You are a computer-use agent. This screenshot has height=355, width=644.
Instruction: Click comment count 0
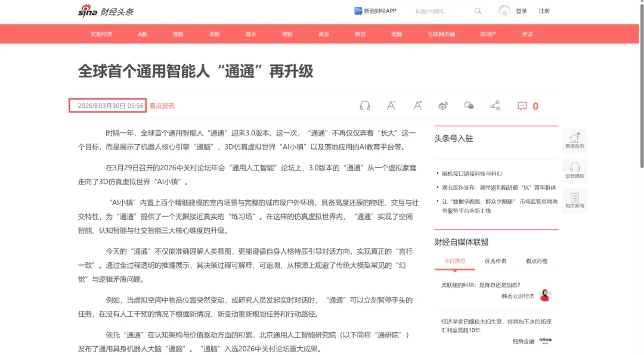(535, 106)
